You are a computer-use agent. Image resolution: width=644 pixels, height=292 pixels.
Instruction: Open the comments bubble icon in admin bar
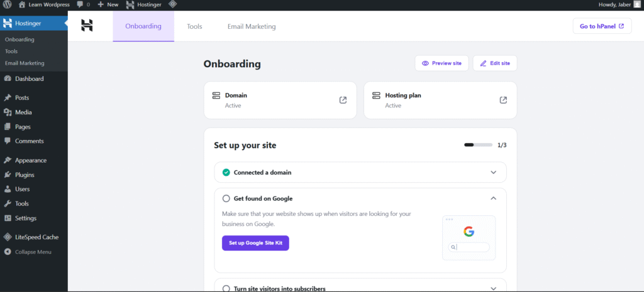[80, 4]
